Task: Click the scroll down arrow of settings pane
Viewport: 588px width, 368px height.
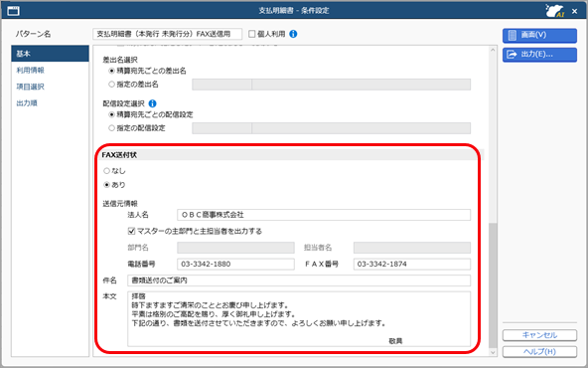Action: (x=493, y=352)
